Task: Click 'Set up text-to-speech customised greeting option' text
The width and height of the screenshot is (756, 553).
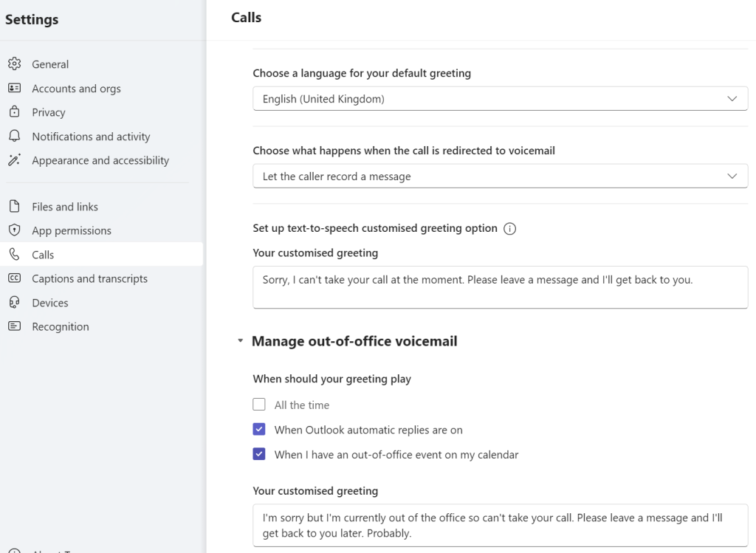Action: [374, 228]
